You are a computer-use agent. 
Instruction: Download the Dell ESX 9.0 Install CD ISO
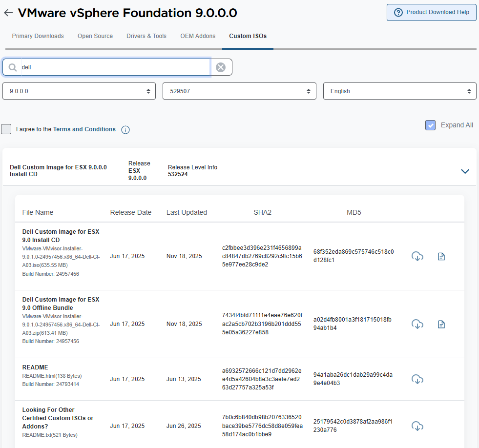(417, 256)
